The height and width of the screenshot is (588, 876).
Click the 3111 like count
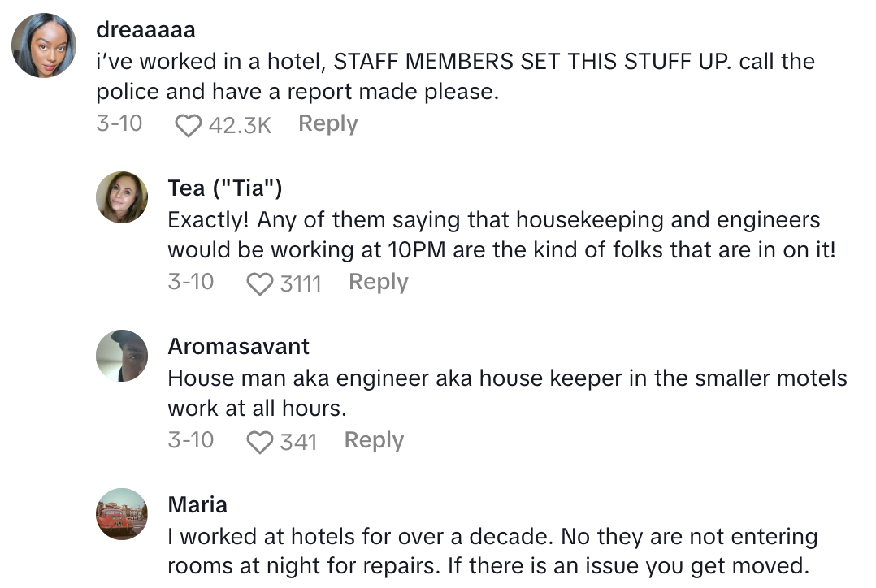click(x=301, y=283)
